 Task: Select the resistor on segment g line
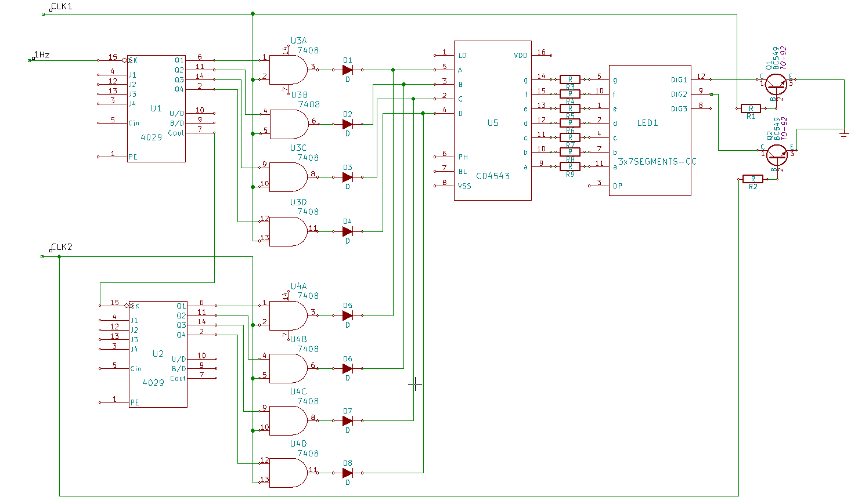coord(570,79)
